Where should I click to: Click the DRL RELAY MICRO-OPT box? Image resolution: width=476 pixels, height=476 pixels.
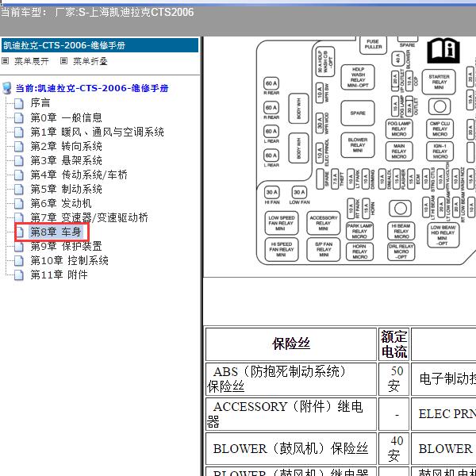click(x=401, y=252)
